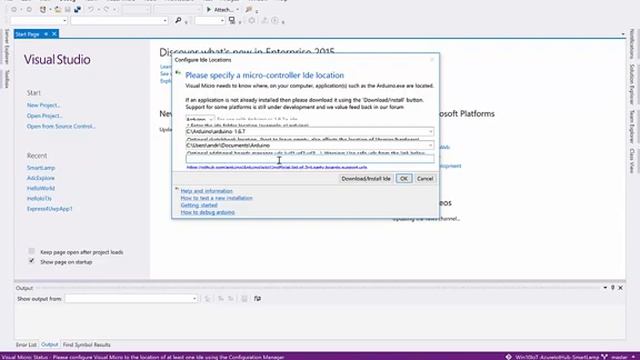The image size is (640, 360).
Task: Open Getting started link
Action: [199, 205]
